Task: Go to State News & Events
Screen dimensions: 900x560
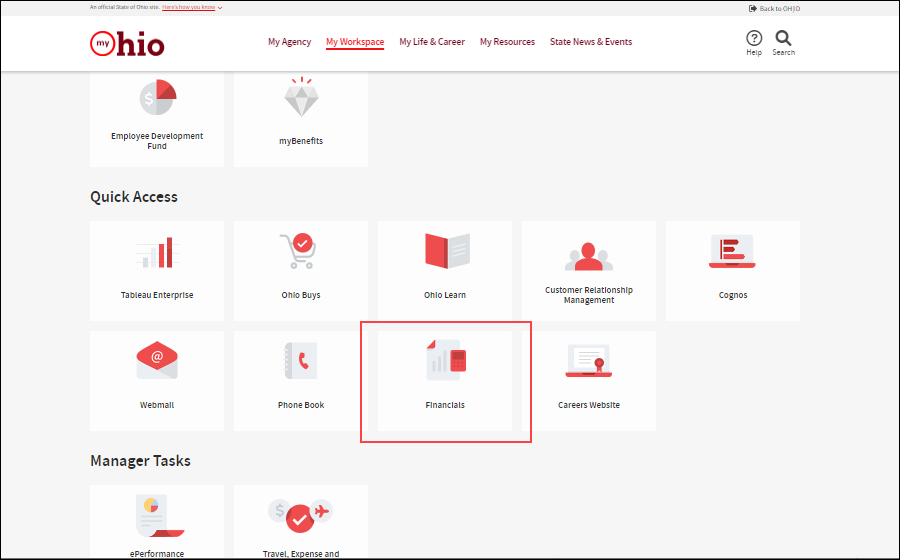Action: point(591,42)
